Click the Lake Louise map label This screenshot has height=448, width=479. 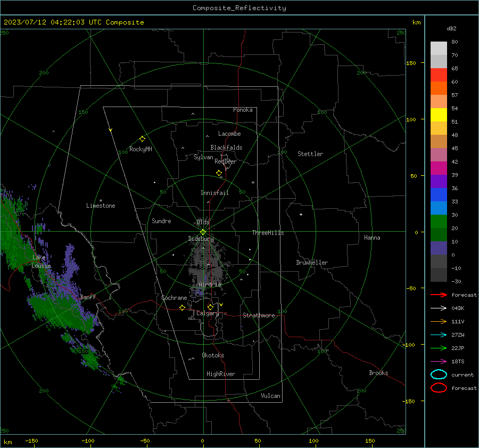click(x=41, y=262)
